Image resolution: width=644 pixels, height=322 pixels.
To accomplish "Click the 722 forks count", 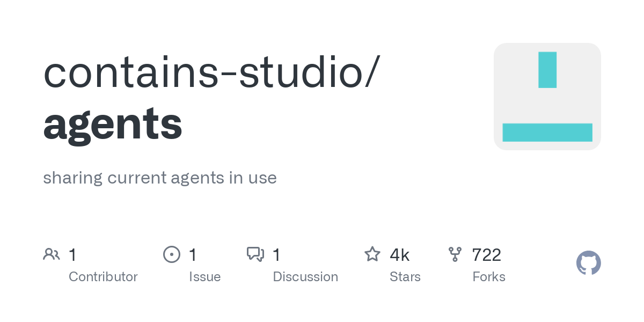I will [x=487, y=255].
